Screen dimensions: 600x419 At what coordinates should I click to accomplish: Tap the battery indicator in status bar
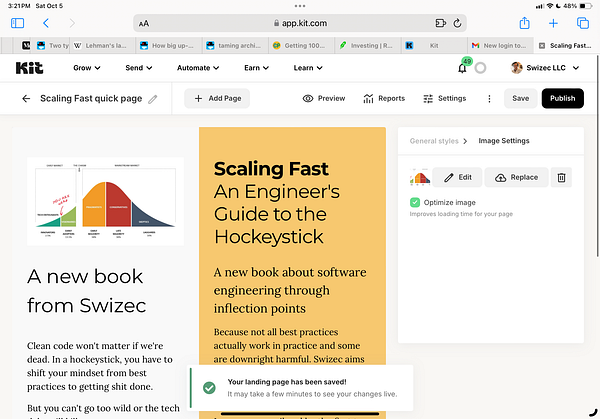[x=585, y=6]
